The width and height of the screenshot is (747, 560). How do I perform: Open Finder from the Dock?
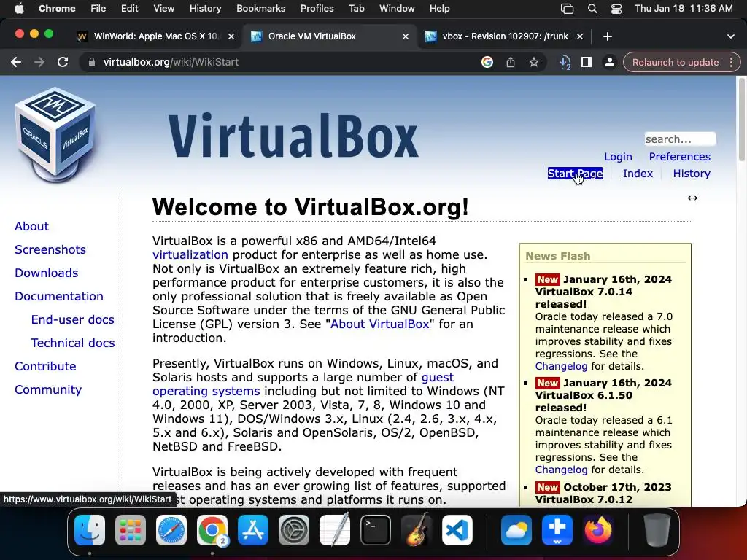tap(90, 530)
